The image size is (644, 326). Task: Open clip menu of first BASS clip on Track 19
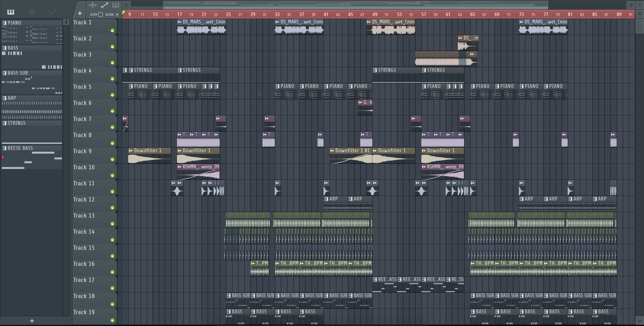tap(228, 312)
